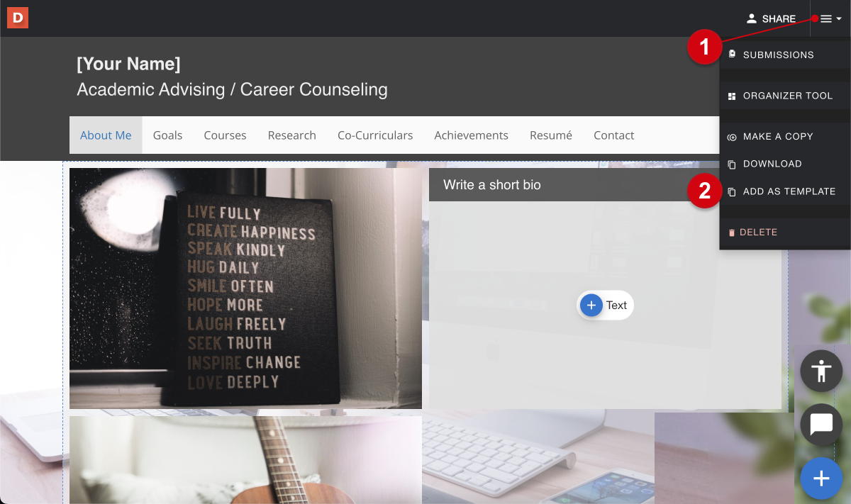Screen dimensions: 851x504
Task: Open the hamburger menu dropdown
Action: (x=830, y=19)
